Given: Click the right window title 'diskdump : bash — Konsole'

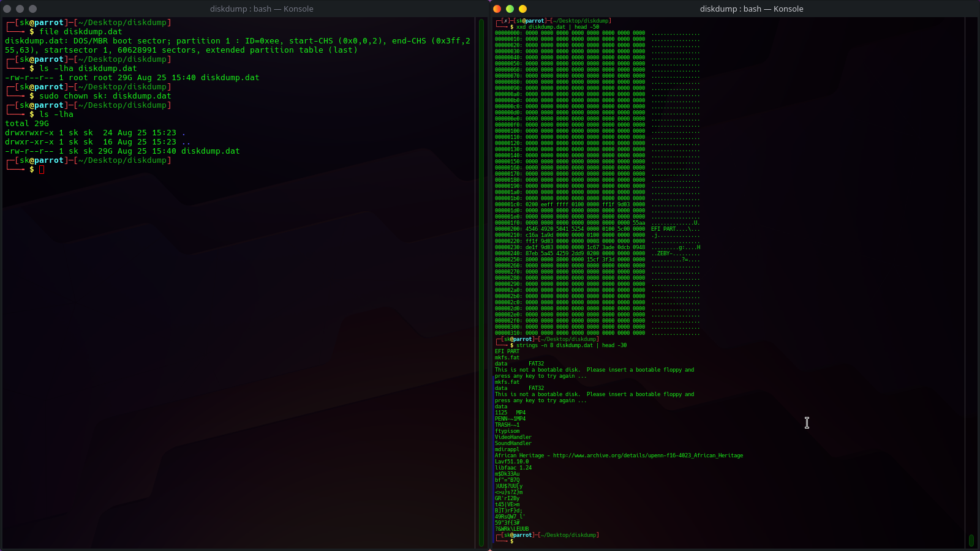Looking at the screenshot, I should (x=752, y=9).
